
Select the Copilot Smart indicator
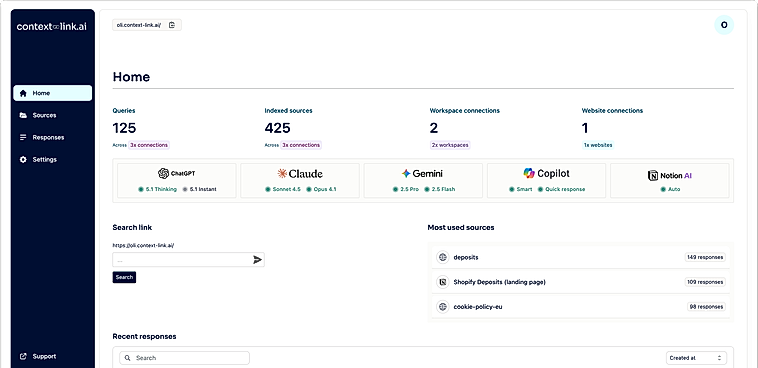point(521,190)
